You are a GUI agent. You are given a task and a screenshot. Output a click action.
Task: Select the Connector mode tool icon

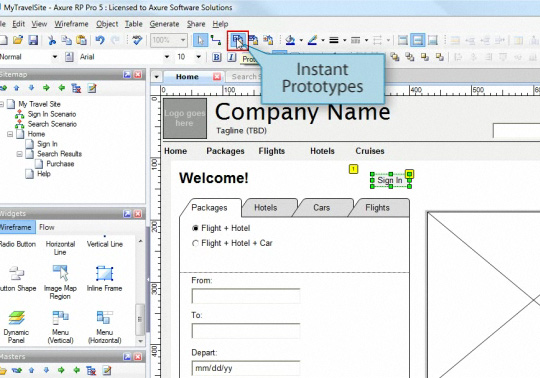pyautogui.click(x=216, y=40)
